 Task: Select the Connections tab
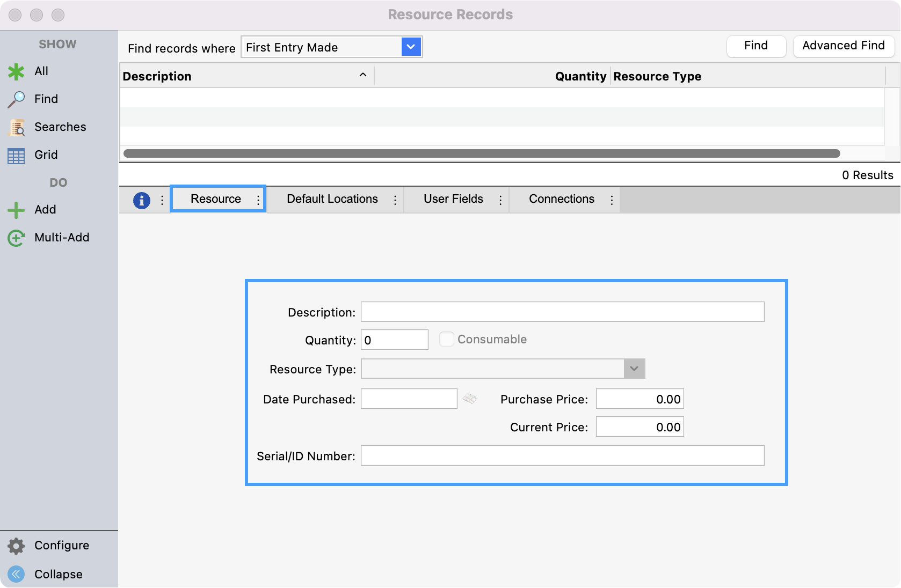(561, 199)
